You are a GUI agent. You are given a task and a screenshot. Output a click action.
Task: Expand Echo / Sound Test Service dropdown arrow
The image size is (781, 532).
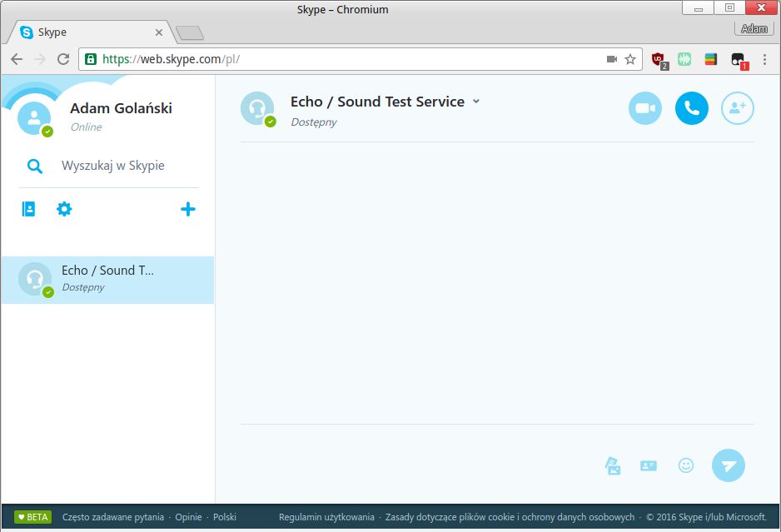(476, 101)
